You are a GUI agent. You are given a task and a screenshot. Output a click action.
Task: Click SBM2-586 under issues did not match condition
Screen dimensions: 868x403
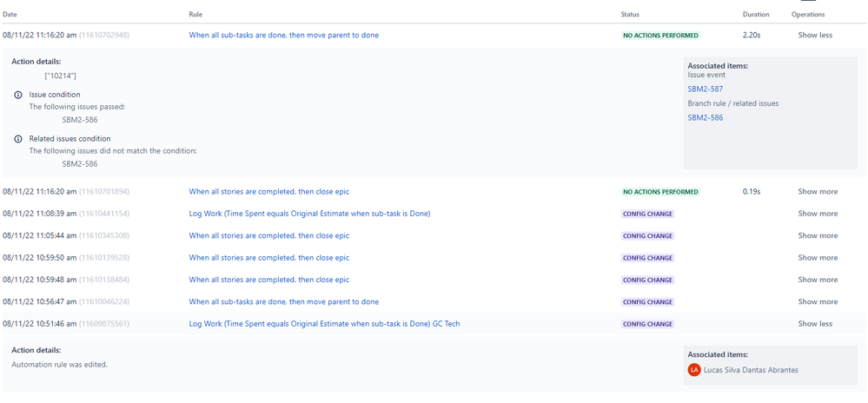point(80,164)
